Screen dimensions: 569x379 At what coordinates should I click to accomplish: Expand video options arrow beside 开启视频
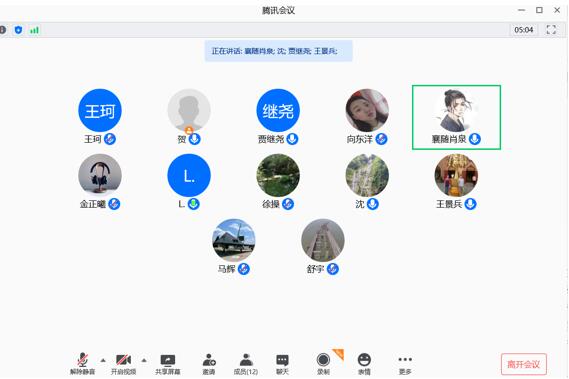click(x=144, y=360)
